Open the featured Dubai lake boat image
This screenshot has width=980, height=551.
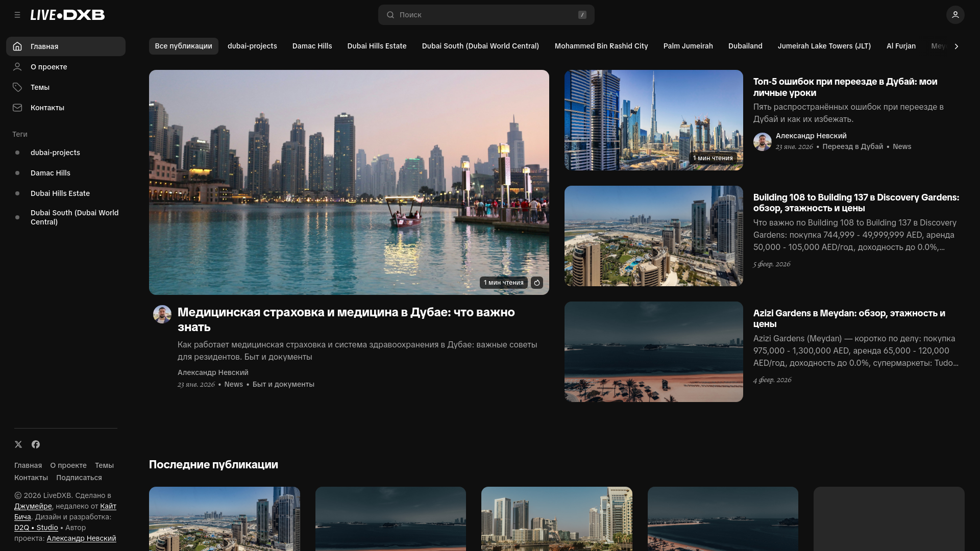point(349,182)
